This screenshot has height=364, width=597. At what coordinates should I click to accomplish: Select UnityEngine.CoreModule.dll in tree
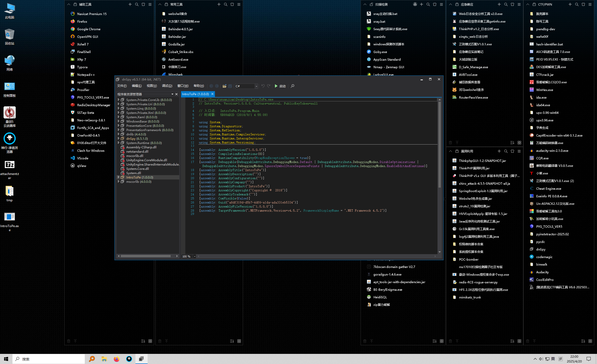click(146, 160)
